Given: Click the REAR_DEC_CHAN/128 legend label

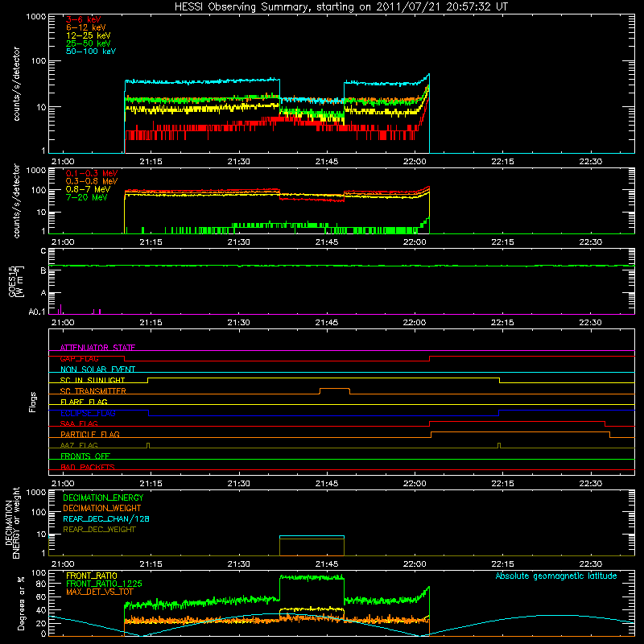Looking at the screenshot, I should pos(106,518).
